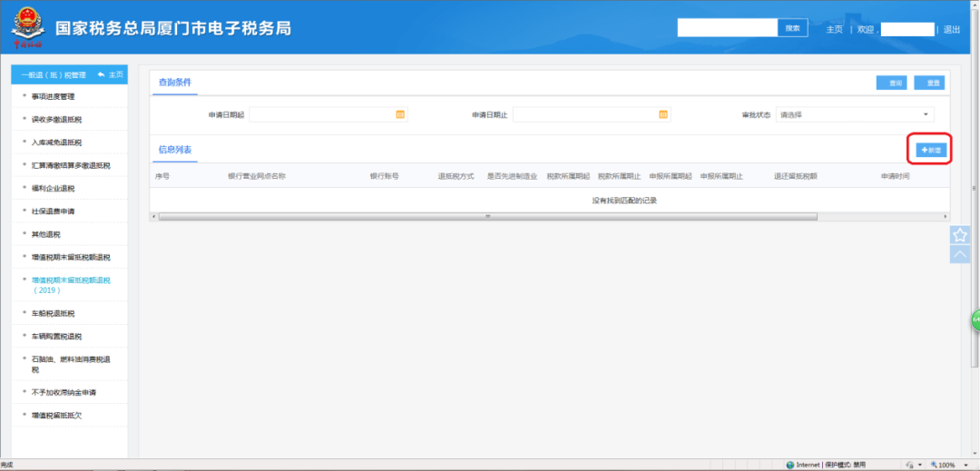Viewport: 980px width, 471px height.
Task: Click the 没有找到匹配的记录 message
Action: pyautogui.click(x=624, y=201)
